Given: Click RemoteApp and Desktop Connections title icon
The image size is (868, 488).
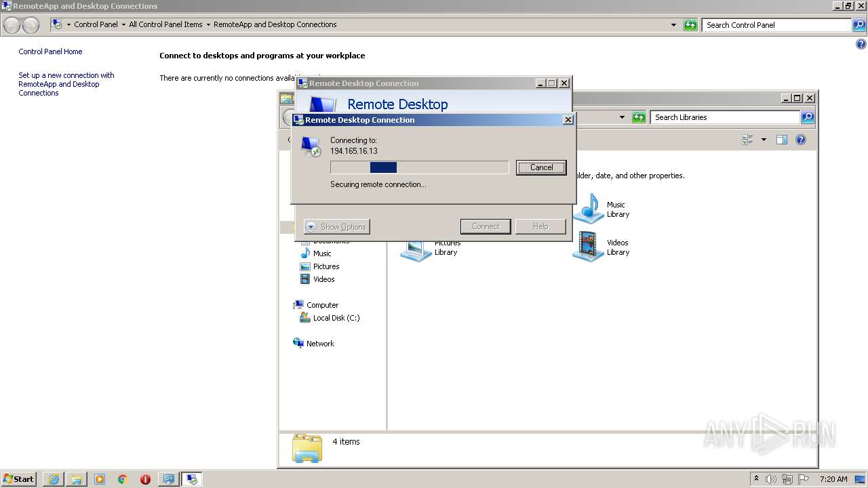Looking at the screenshot, I should pyautogui.click(x=6, y=6).
